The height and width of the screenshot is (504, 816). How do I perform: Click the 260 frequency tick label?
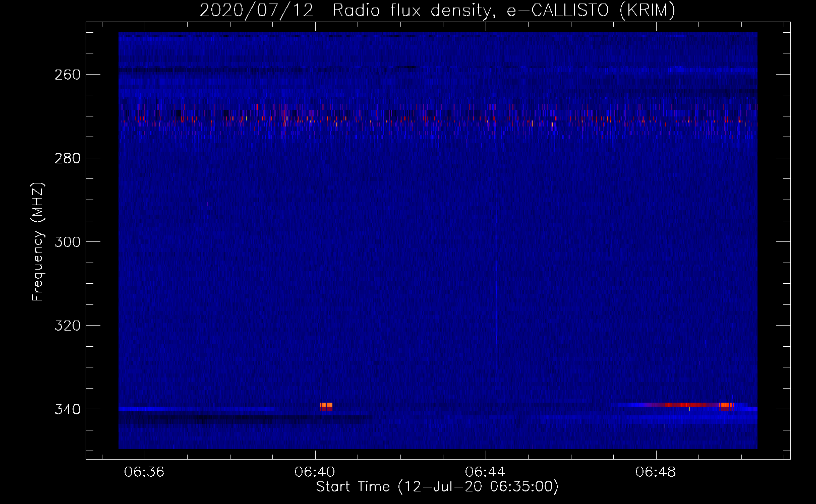[x=68, y=75]
